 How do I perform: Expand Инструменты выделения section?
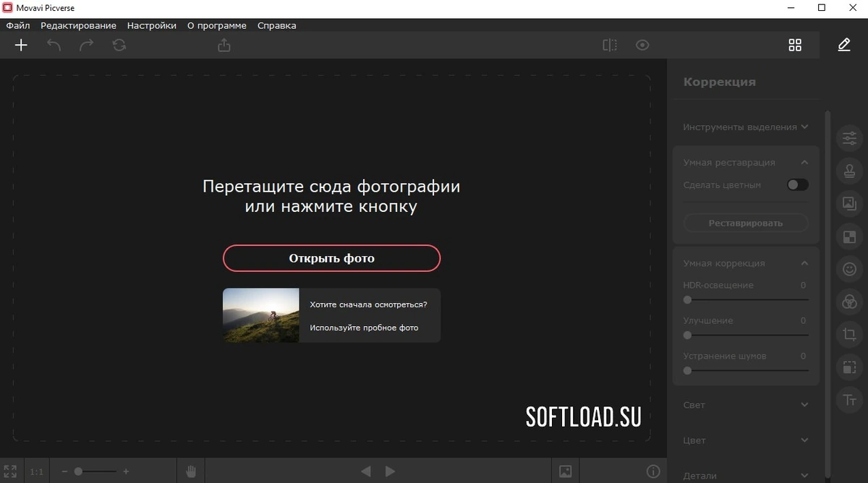click(x=745, y=127)
